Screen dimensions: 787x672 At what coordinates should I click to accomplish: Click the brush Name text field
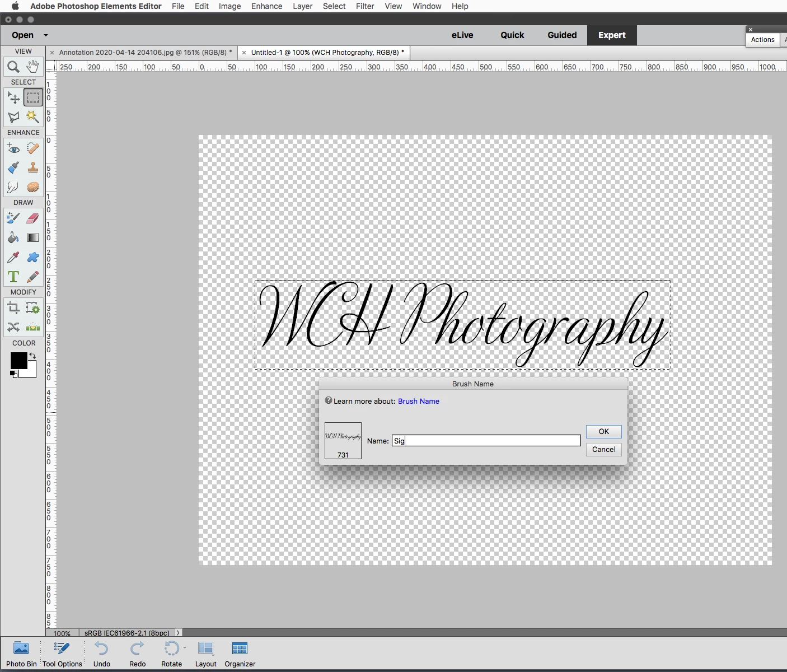click(486, 441)
